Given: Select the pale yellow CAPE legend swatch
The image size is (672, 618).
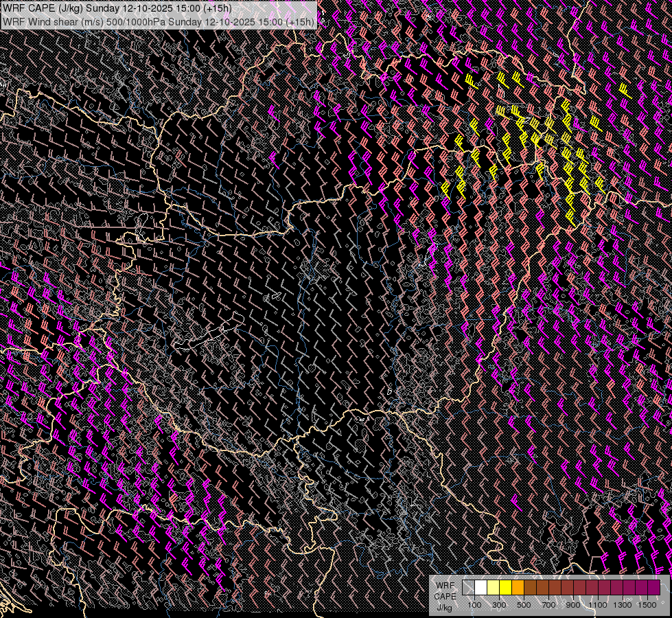Looking at the screenshot, I should (x=493, y=588).
